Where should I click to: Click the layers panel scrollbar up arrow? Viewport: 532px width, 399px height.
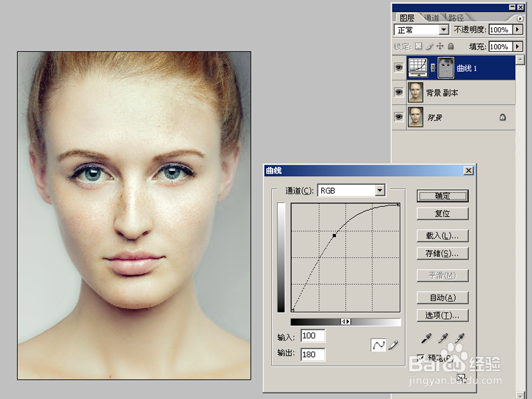tap(520, 60)
